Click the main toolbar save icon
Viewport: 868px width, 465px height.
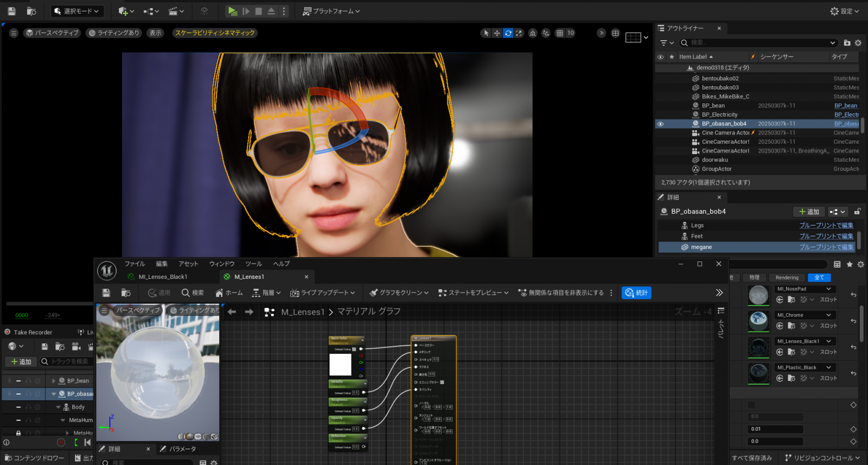tap(11, 11)
